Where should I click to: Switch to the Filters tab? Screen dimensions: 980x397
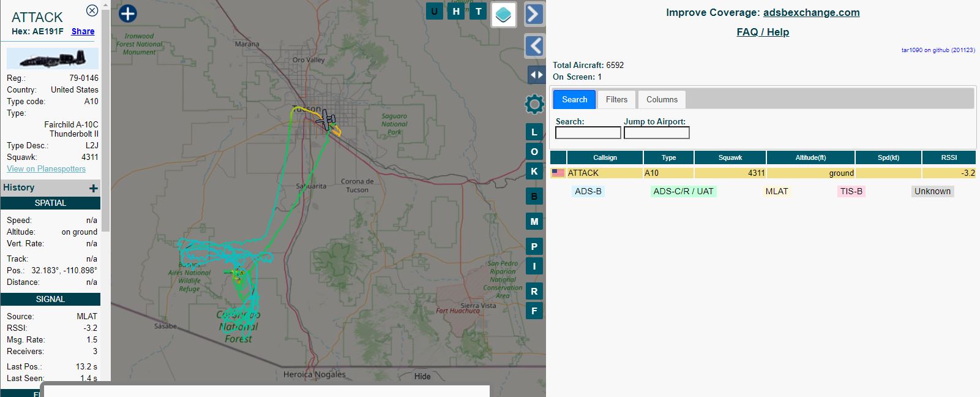[x=616, y=99]
